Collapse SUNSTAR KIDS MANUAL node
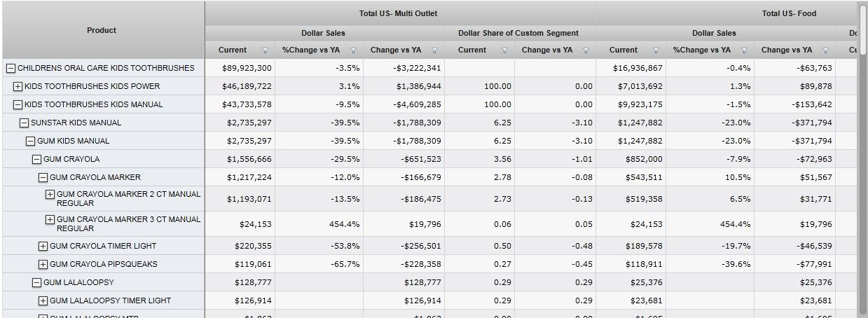868x318 pixels. (x=24, y=123)
